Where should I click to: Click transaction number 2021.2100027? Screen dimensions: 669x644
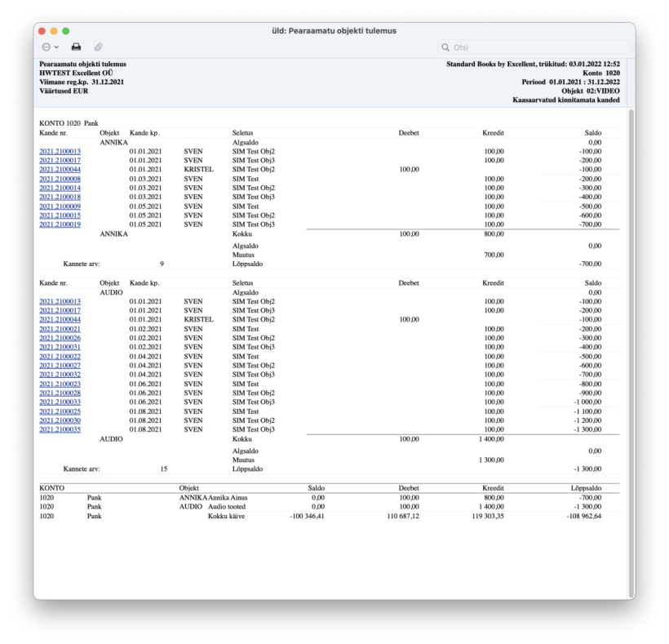coord(60,366)
